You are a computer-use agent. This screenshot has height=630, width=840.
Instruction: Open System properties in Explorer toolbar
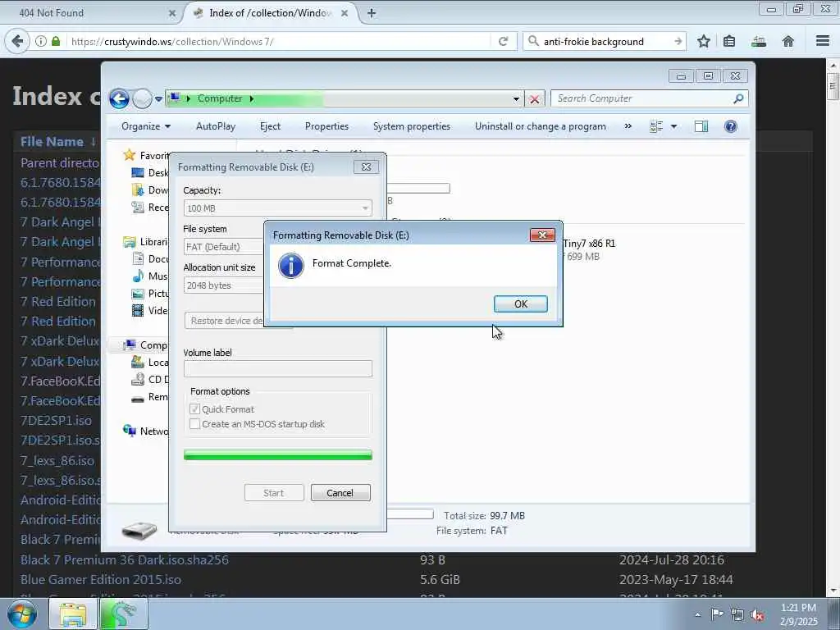coord(412,126)
